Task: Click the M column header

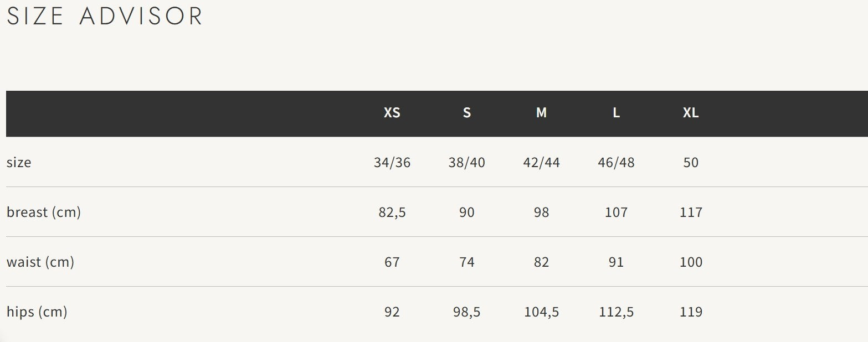Action: tap(541, 113)
